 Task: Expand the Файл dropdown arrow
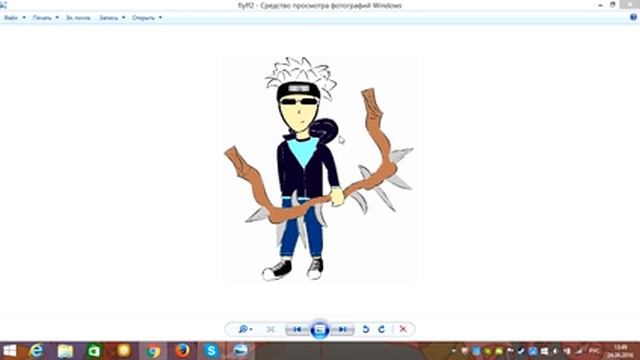pos(24,18)
